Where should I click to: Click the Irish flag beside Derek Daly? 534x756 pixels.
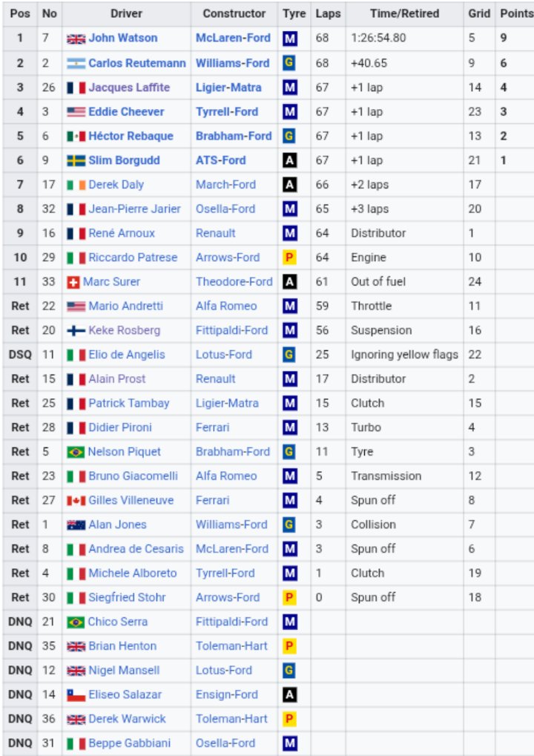(x=76, y=185)
